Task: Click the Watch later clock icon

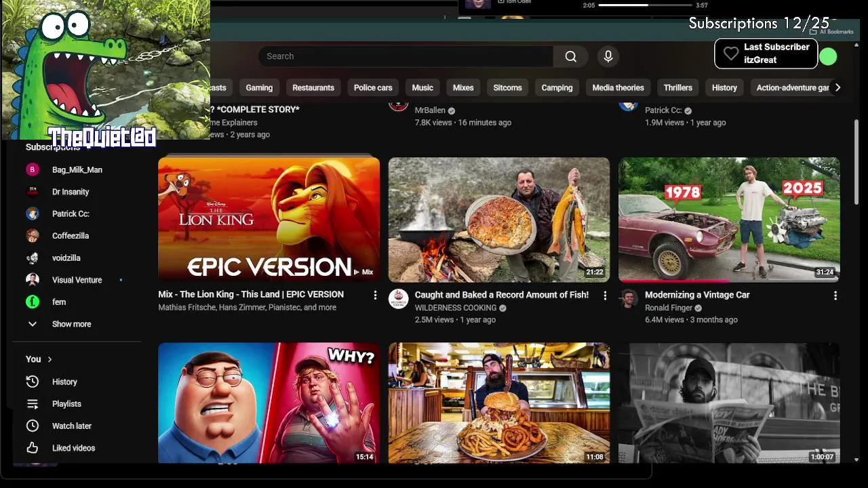Action: pyautogui.click(x=33, y=426)
